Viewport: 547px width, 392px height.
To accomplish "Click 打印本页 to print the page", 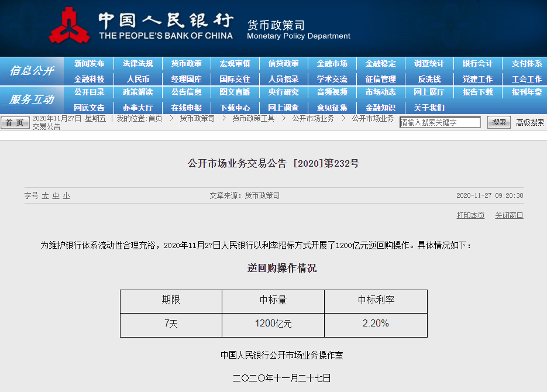I will (470, 215).
